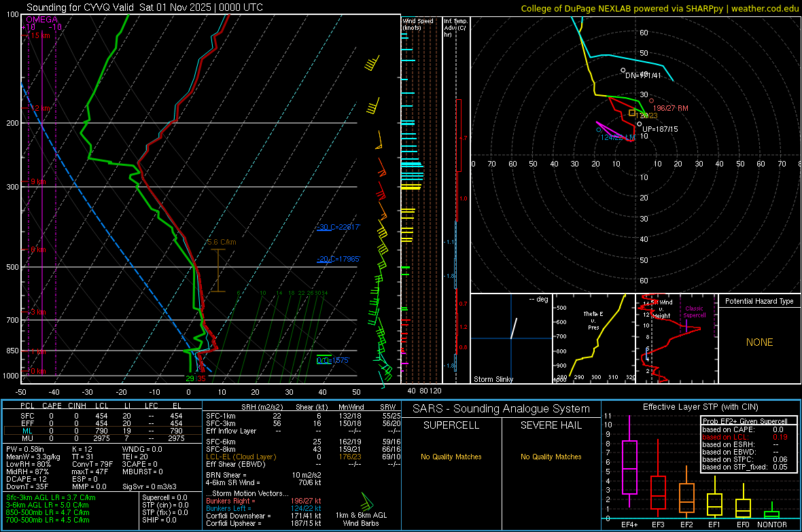Click the Sfc-3km AGL LR value
802x532 pixels.
tap(51, 497)
